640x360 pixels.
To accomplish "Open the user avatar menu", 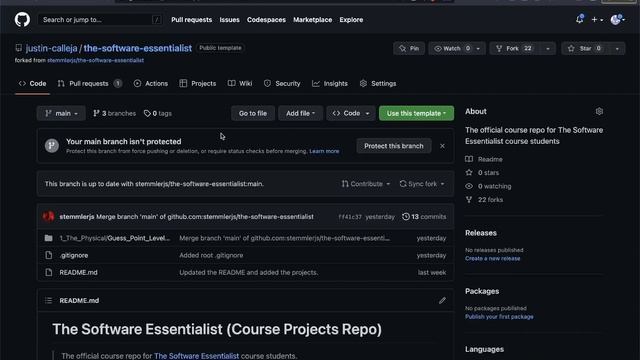I will [617, 19].
